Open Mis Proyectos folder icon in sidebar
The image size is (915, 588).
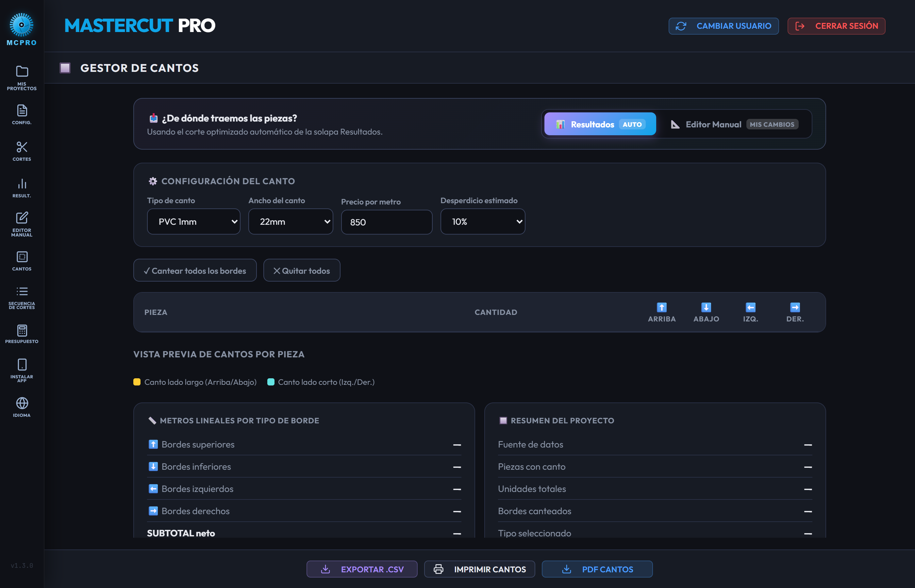(22, 72)
